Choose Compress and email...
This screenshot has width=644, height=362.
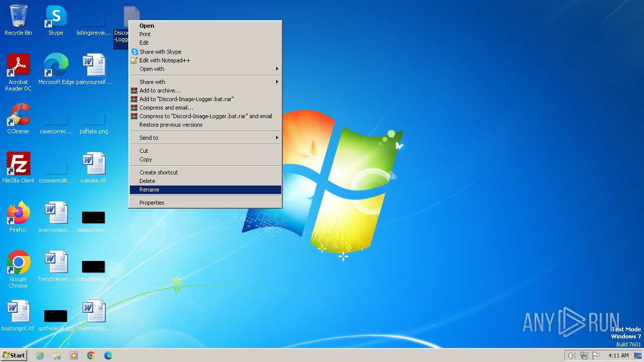(x=205, y=108)
